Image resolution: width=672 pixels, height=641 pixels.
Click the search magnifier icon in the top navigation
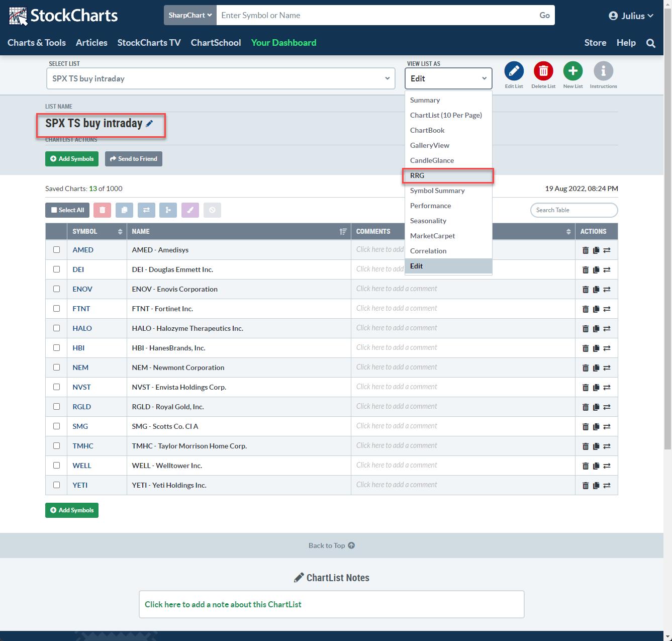650,43
